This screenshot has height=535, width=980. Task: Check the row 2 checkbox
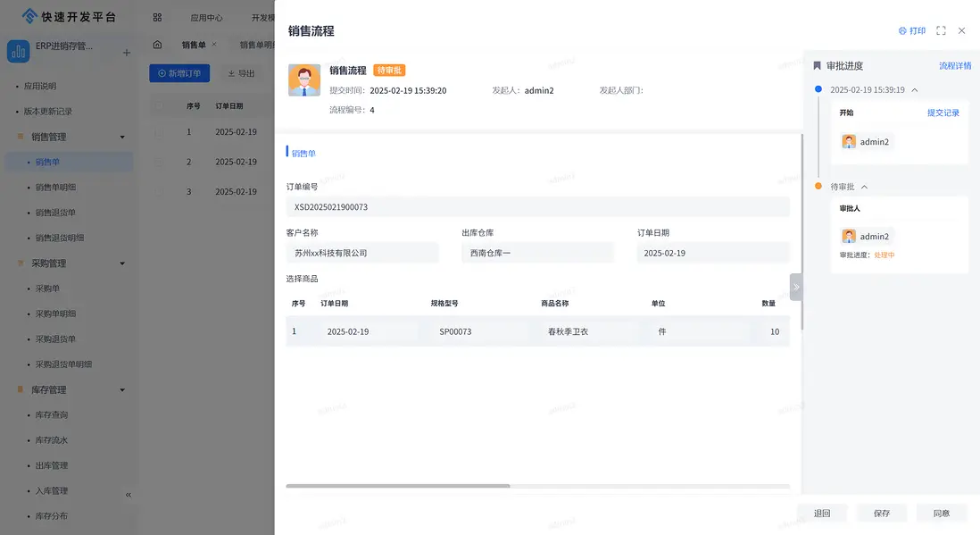159,162
